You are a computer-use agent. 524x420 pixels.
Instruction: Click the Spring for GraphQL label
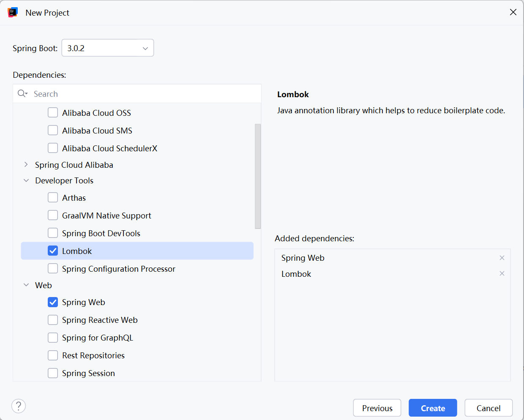[98, 338]
